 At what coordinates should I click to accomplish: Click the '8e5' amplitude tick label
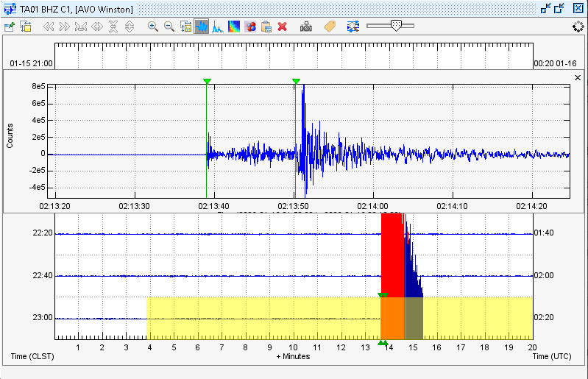[38, 86]
